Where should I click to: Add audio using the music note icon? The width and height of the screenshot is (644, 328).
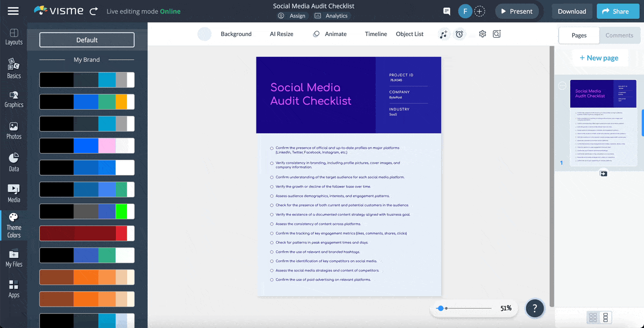(443, 34)
